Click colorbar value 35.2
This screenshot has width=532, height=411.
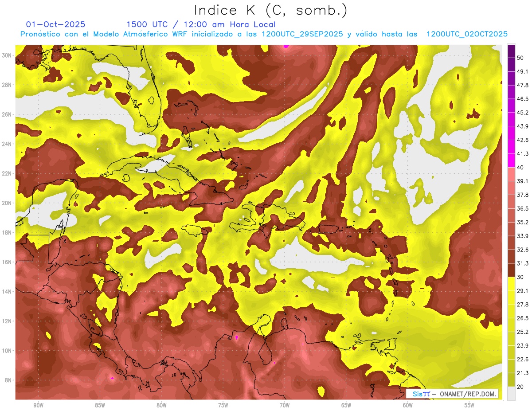523,222
